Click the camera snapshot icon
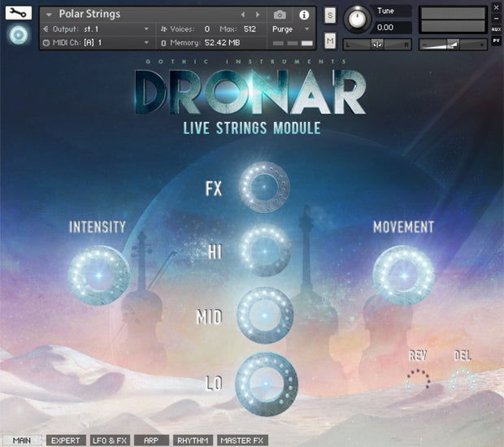504x447 pixels. click(x=280, y=15)
